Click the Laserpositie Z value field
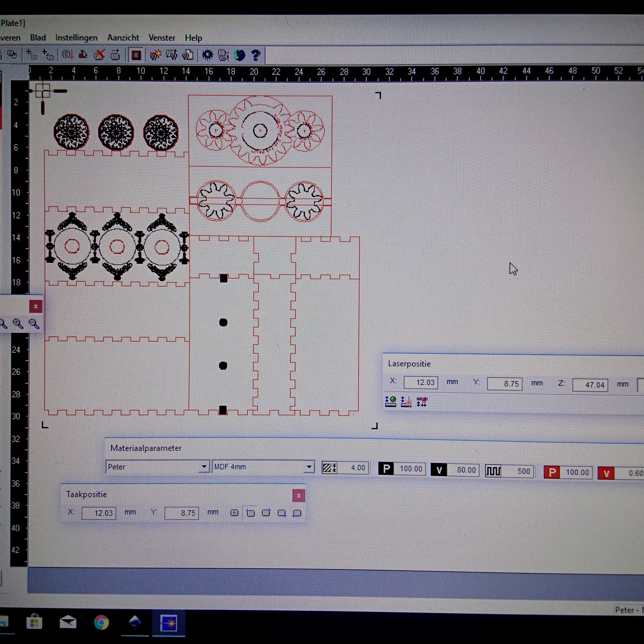The width and height of the screenshot is (644, 644). click(590, 385)
